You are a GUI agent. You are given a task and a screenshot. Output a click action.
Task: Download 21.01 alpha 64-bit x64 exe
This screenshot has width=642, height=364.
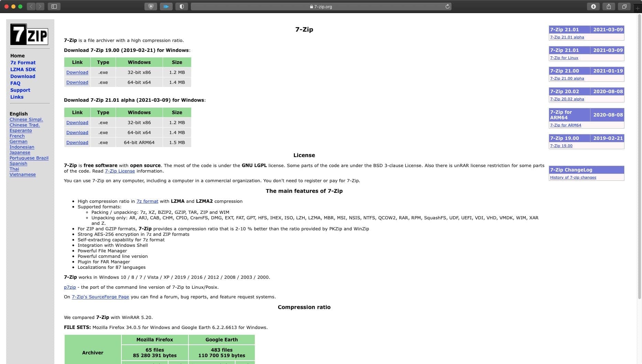pos(77,133)
